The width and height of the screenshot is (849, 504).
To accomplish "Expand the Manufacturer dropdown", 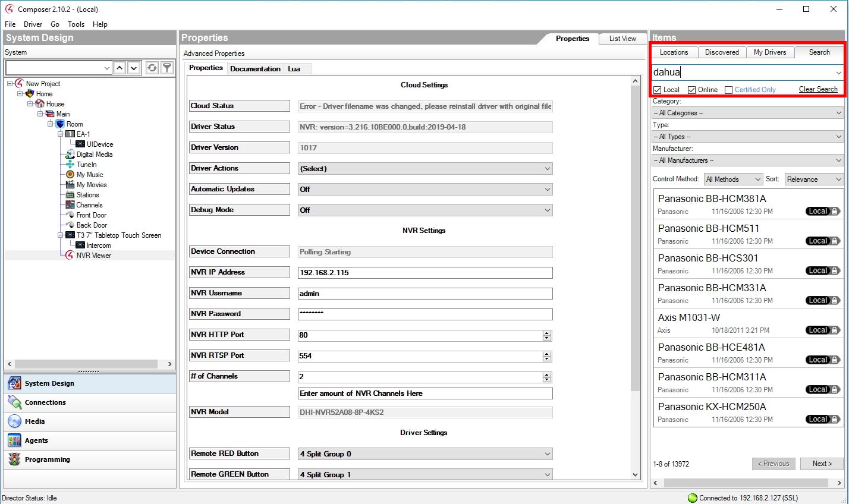I will tap(747, 160).
